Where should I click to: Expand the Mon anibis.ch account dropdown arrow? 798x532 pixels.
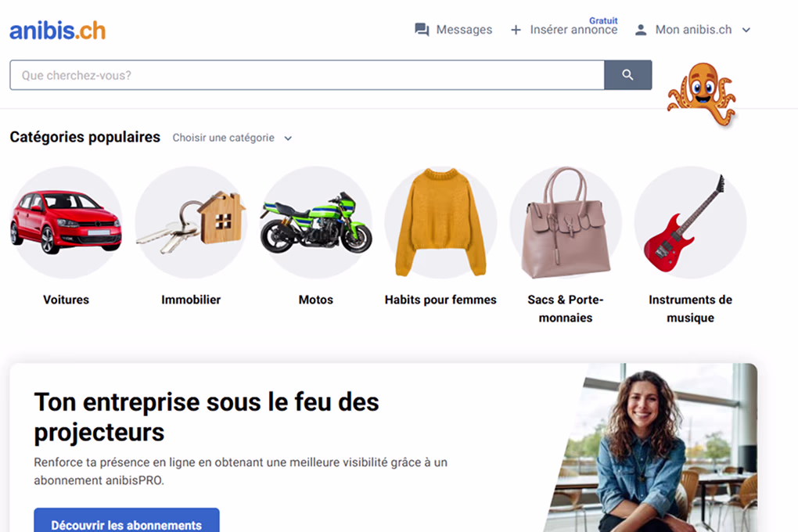[x=746, y=30]
